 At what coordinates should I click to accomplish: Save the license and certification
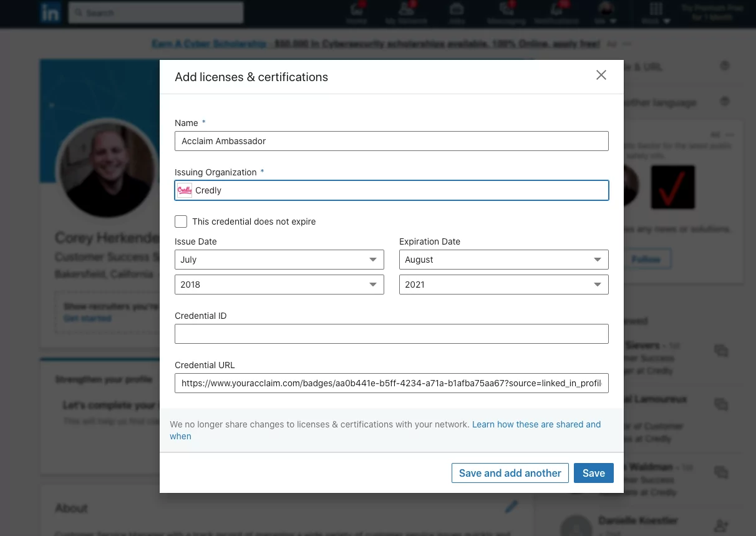click(x=593, y=473)
